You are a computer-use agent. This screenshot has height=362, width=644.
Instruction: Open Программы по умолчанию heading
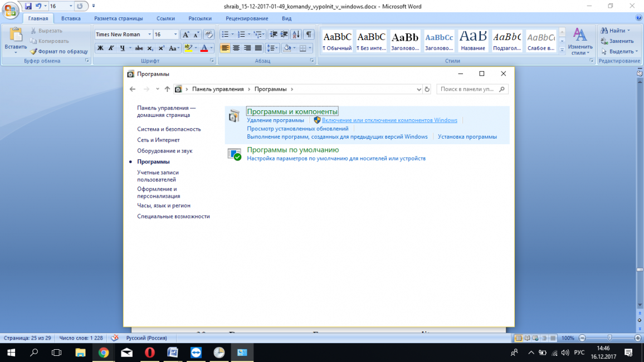pos(293,150)
